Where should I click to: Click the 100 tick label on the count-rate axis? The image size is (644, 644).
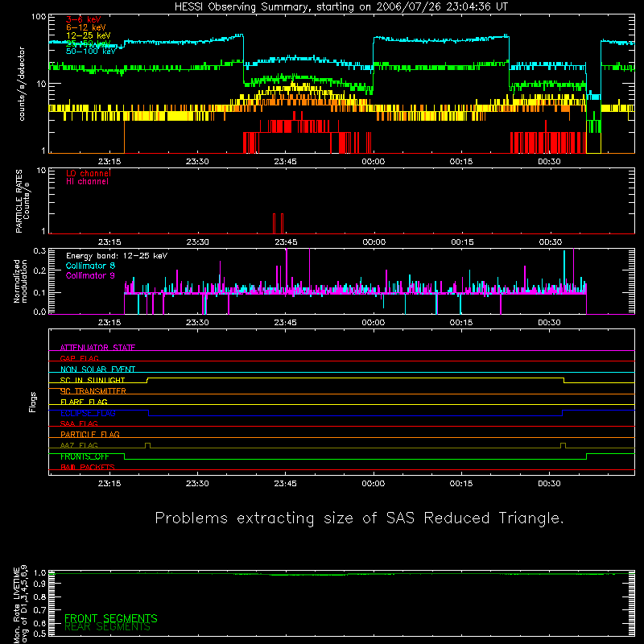coord(39,17)
